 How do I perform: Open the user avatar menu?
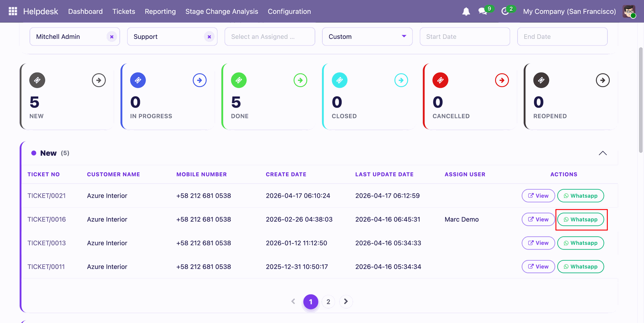click(629, 11)
